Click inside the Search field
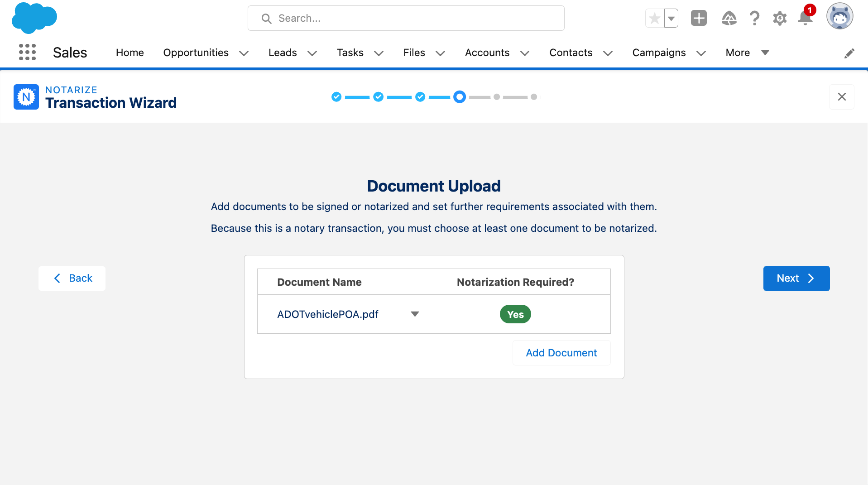 click(x=406, y=18)
